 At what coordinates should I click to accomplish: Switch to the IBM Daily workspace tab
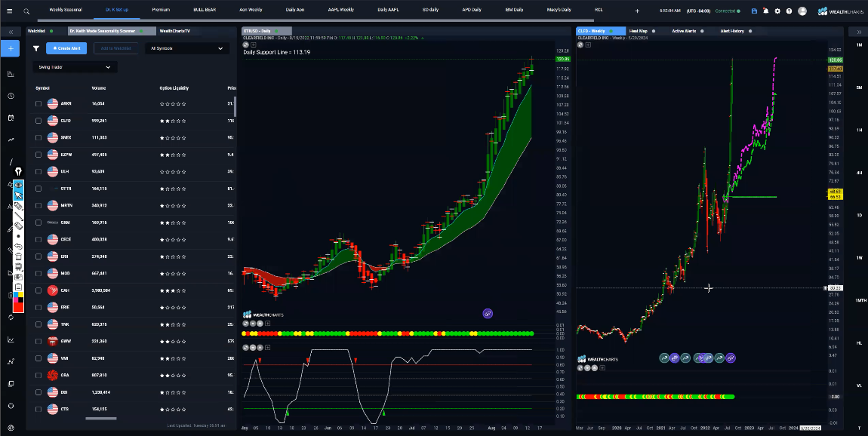pyautogui.click(x=514, y=10)
